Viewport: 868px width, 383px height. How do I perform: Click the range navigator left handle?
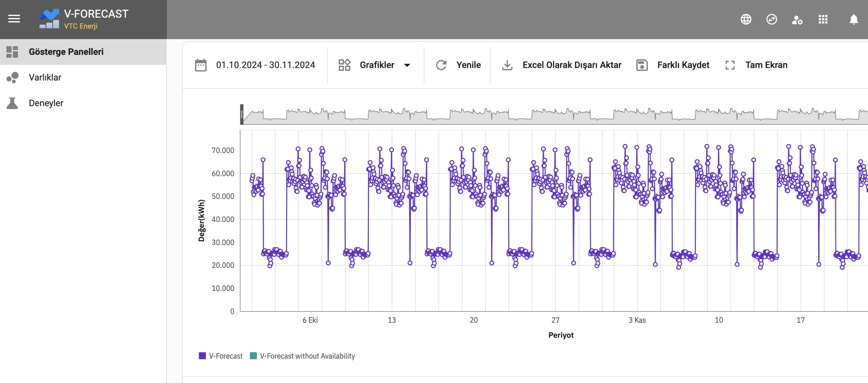point(242,114)
